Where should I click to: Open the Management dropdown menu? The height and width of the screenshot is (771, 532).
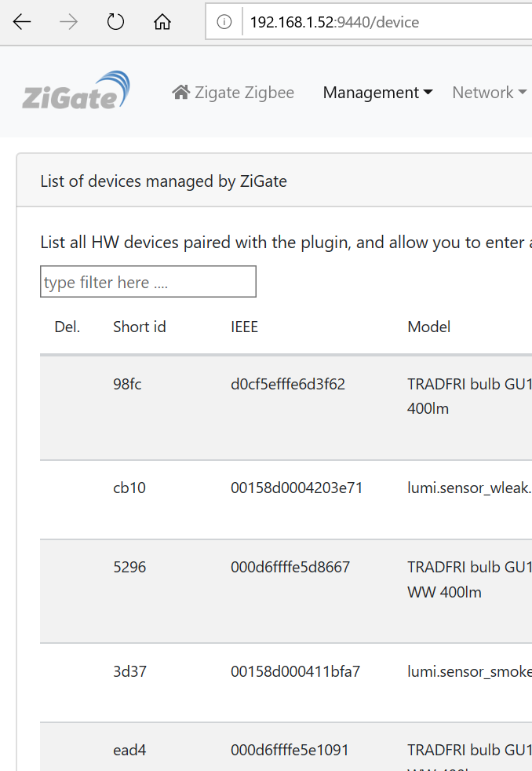click(x=377, y=93)
